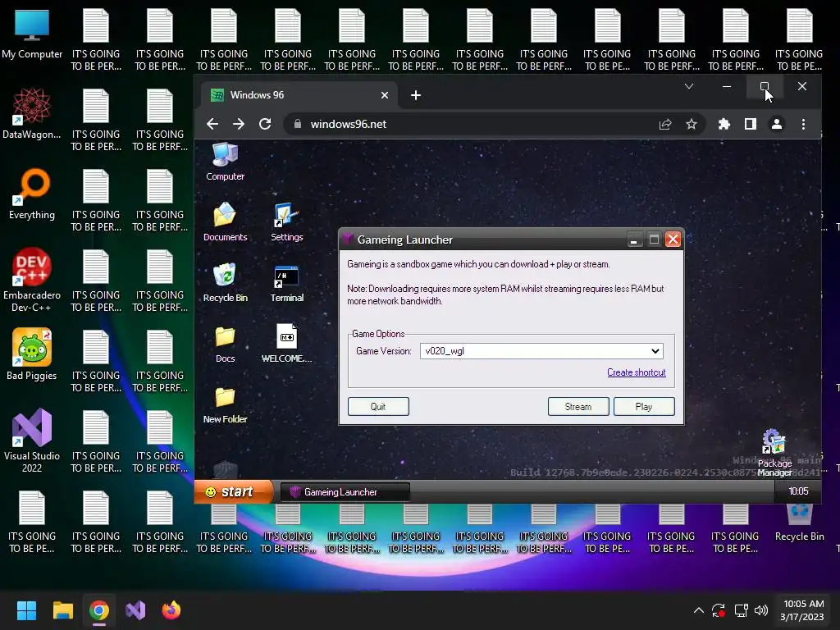Open Settings in Windows 96 desktop
This screenshot has height=630, width=840.
click(x=286, y=222)
